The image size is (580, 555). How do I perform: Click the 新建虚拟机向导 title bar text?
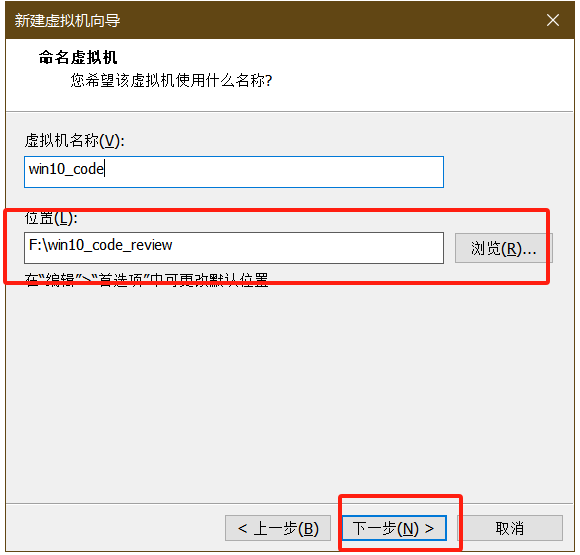67,20
